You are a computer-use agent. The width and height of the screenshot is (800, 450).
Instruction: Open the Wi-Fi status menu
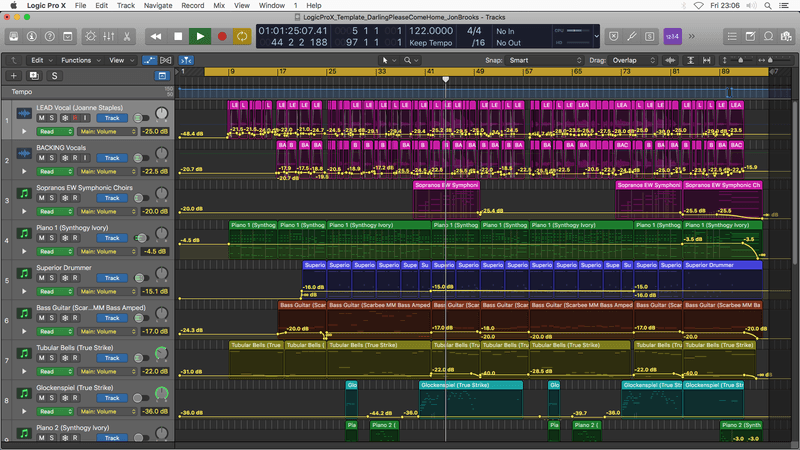(698, 6)
